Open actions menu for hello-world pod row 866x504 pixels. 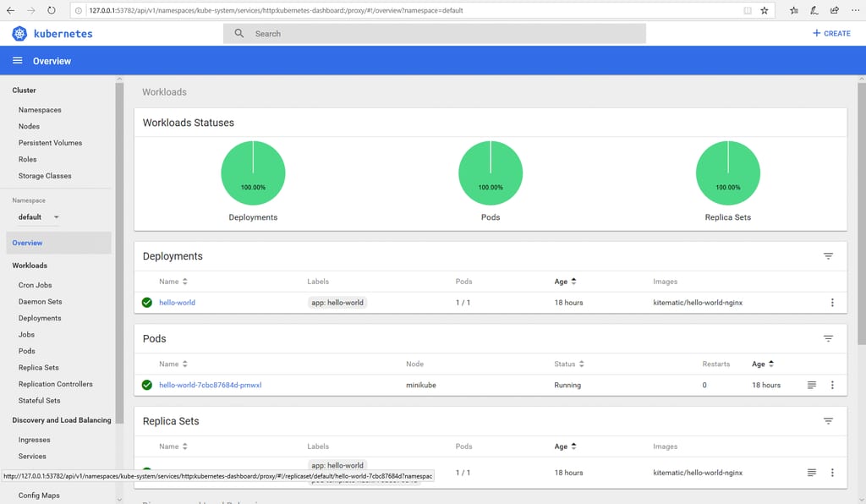(832, 385)
